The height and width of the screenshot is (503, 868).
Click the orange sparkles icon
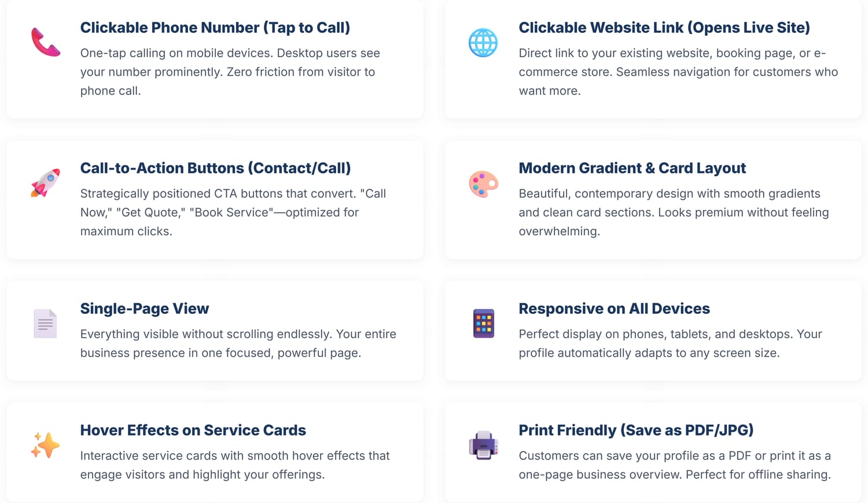[x=45, y=445]
